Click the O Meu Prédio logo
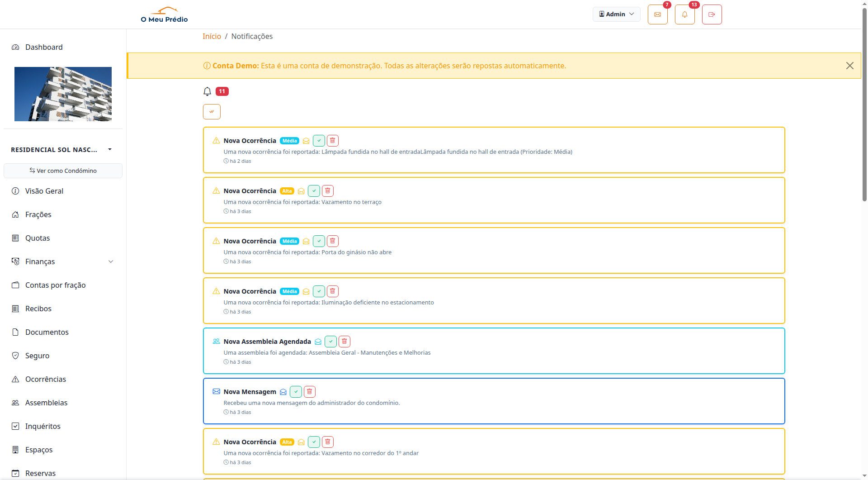 [164, 14]
